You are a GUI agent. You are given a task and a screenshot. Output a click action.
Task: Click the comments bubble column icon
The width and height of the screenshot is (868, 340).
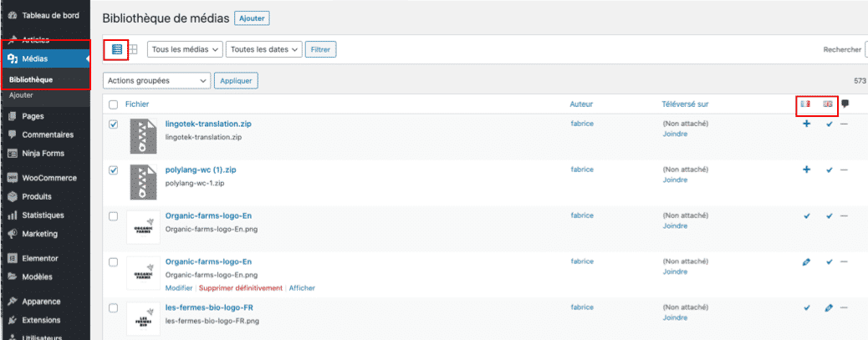845,104
